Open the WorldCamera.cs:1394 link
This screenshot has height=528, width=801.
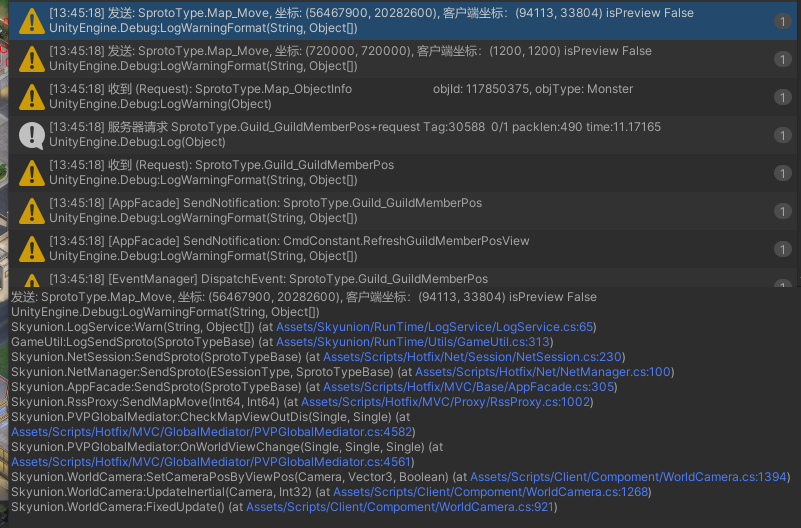pyautogui.click(x=629, y=477)
